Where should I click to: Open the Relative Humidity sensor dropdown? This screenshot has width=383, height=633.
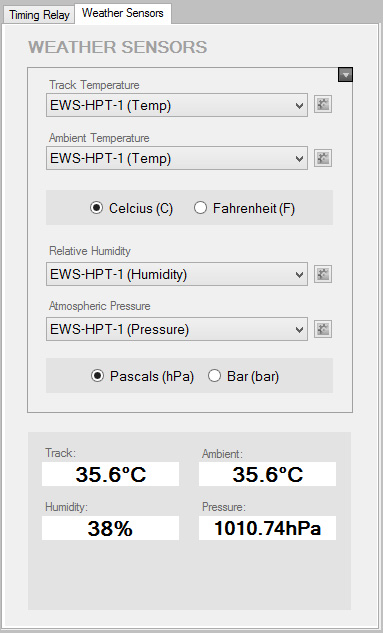coord(177,275)
